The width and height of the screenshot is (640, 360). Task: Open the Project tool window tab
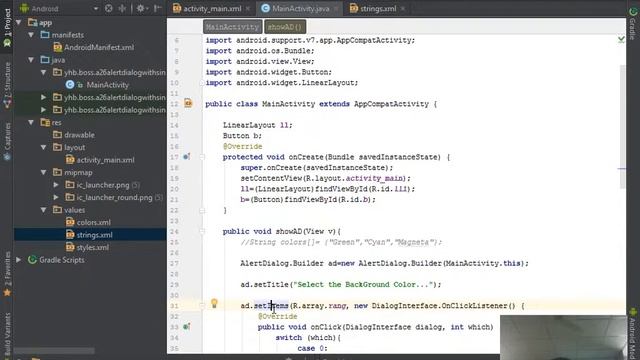coord(7,27)
